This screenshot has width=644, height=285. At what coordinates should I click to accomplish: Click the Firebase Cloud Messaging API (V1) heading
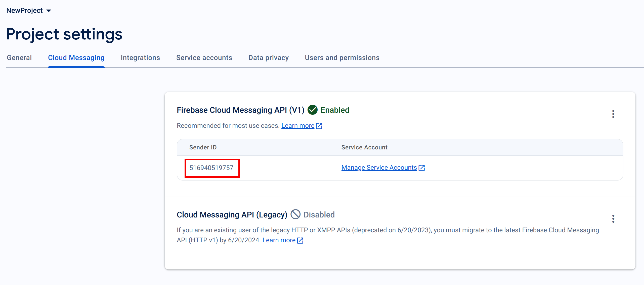click(x=241, y=110)
